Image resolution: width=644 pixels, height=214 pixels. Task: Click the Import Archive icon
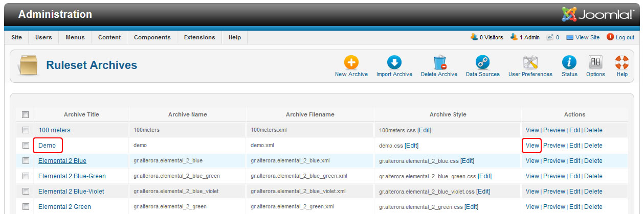394,63
